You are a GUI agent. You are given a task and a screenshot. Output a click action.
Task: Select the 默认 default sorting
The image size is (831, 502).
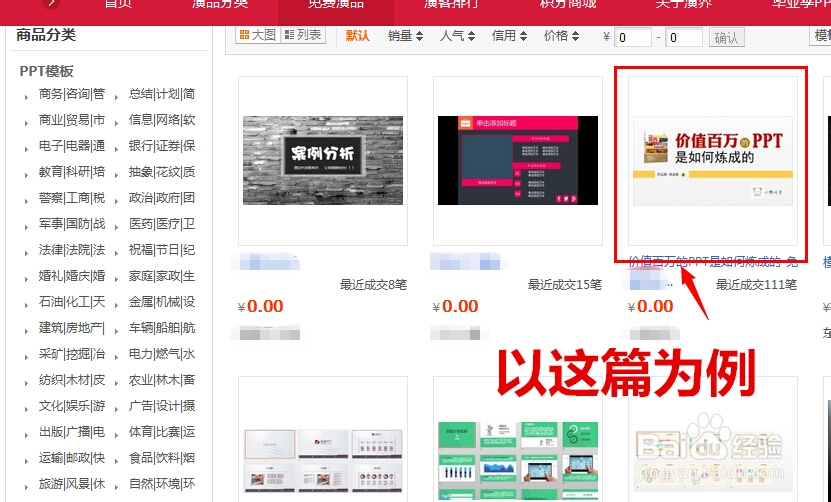[x=357, y=36]
